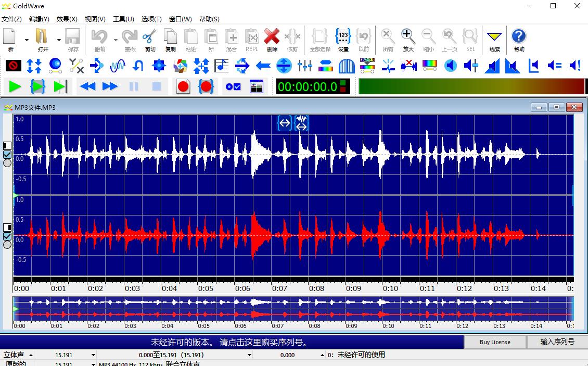Select the Time Warp effect icon
This screenshot has width=588, height=366.
(x=243, y=66)
